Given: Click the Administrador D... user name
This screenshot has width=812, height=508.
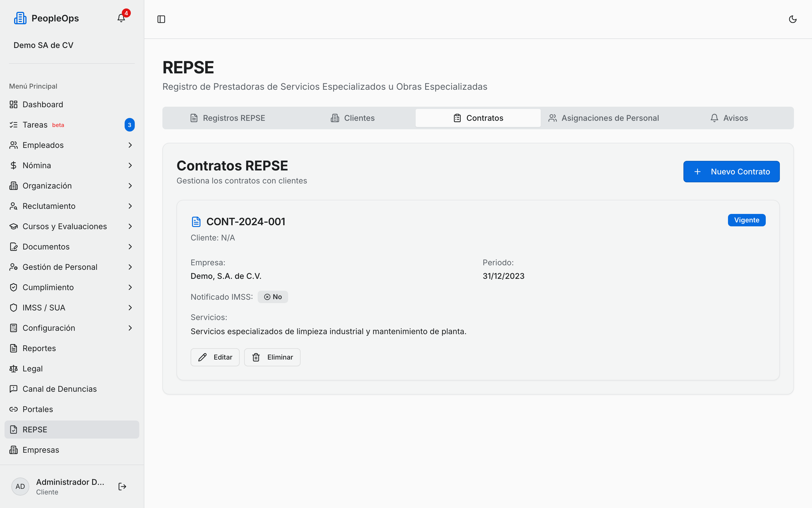Looking at the screenshot, I should tap(70, 482).
